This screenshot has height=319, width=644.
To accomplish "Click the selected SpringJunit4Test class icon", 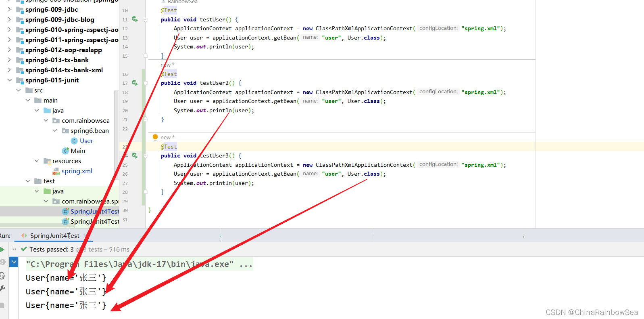I will click(x=65, y=212).
